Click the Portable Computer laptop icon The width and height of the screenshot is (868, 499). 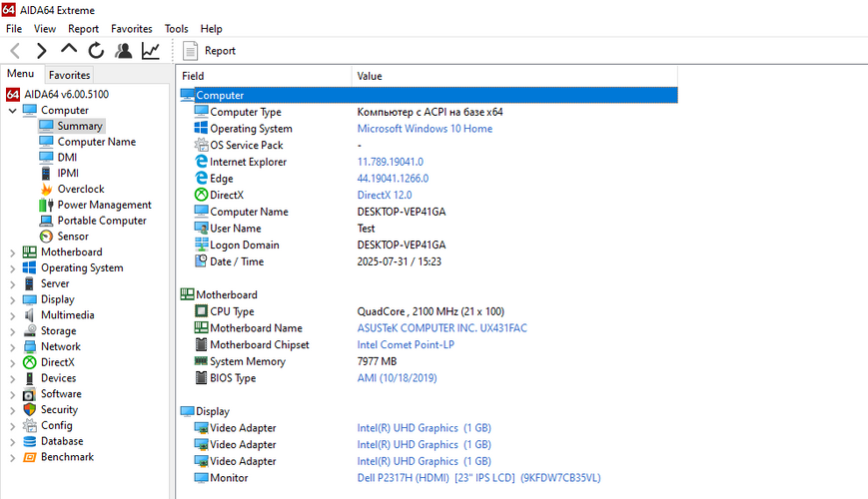(47, 221)
